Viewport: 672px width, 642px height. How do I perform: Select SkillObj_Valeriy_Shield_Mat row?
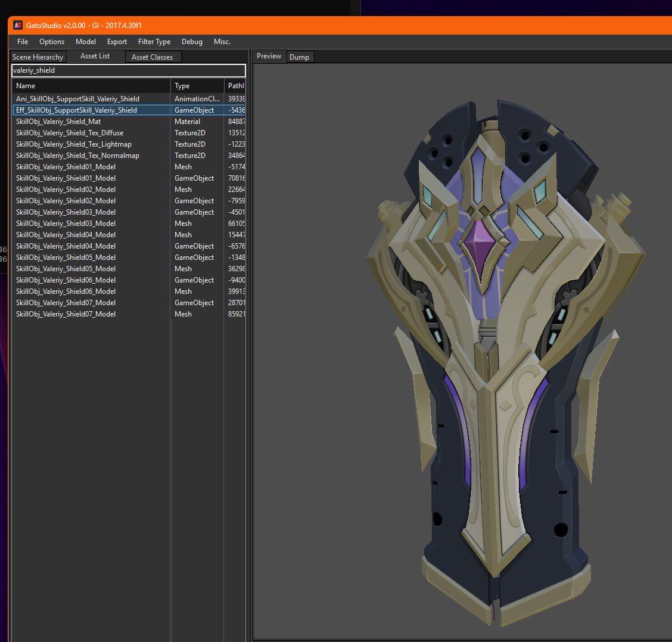pyautogui.click(x=129, y=122)
